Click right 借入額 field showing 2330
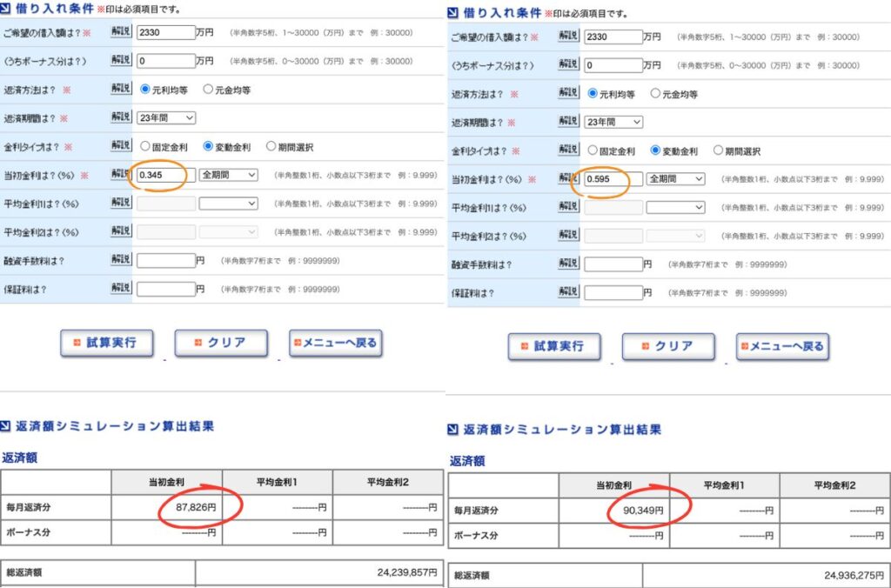Image resolution: width=891 pixels, height=588 pixels. tap(613, 37)
